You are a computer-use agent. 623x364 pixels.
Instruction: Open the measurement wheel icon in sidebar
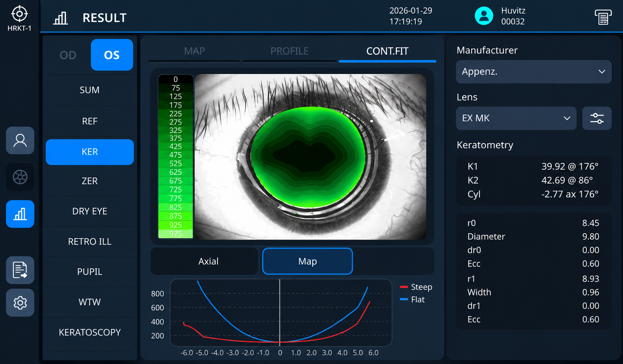pos(20,177)
